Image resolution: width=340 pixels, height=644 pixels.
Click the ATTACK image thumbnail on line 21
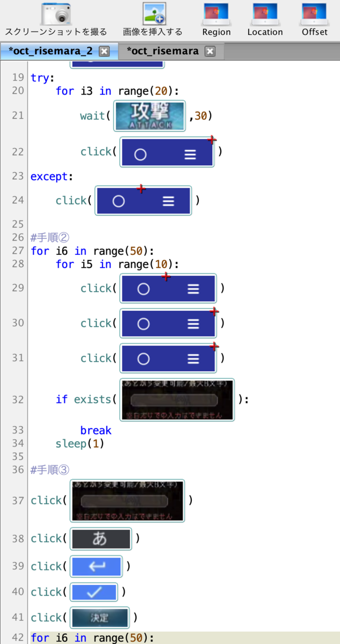149,116
